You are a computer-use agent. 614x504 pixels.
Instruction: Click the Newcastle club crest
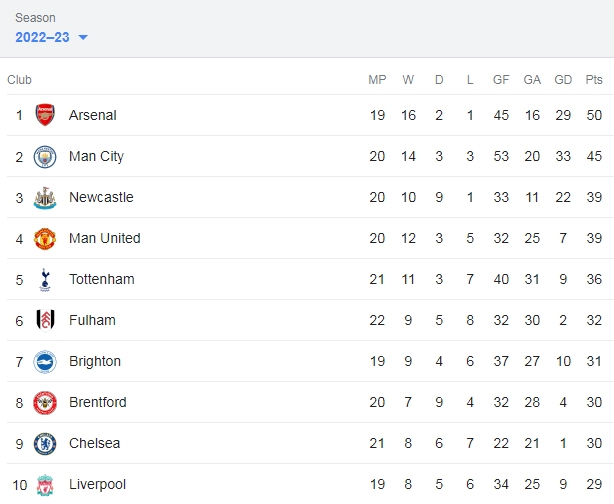click(x=45, y=198)
